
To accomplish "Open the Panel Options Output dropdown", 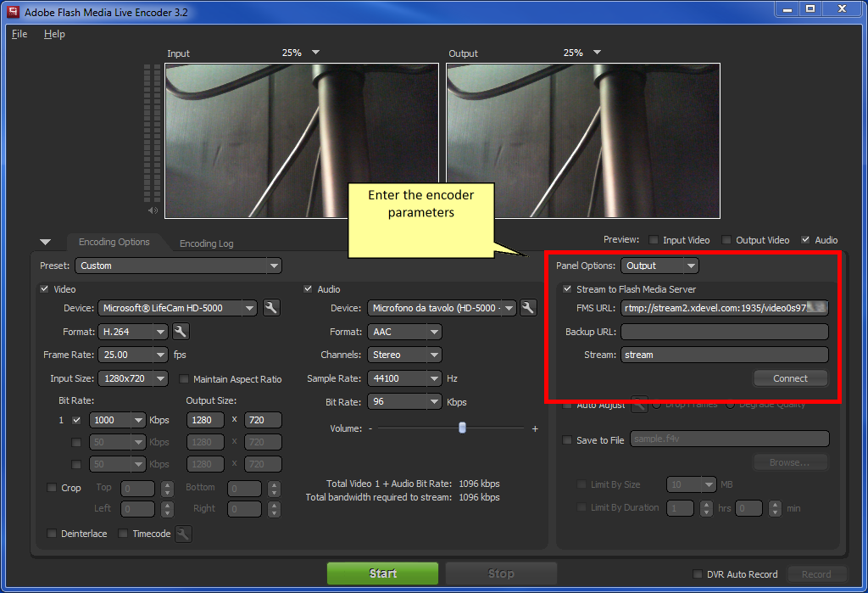I will (659, 266).
